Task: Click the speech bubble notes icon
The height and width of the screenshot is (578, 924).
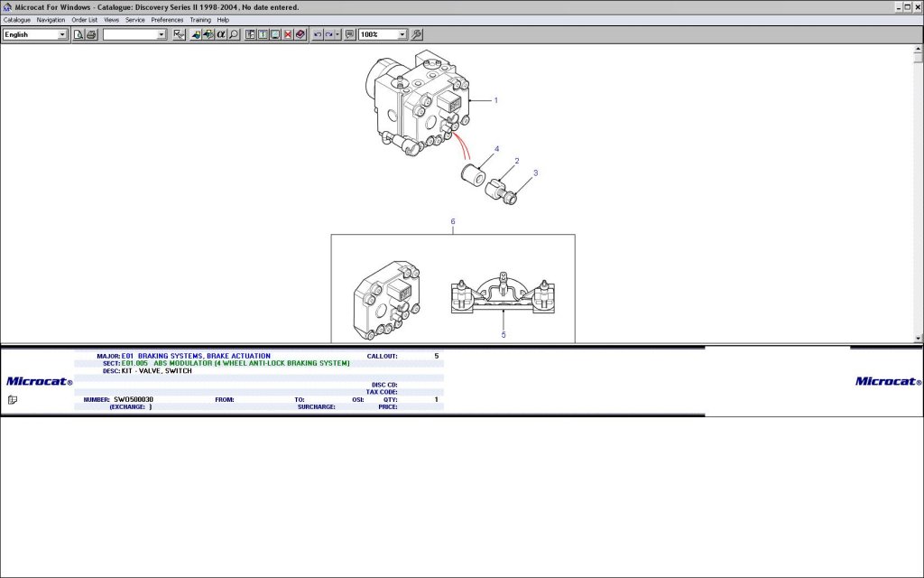Action: tap(350, 35)
